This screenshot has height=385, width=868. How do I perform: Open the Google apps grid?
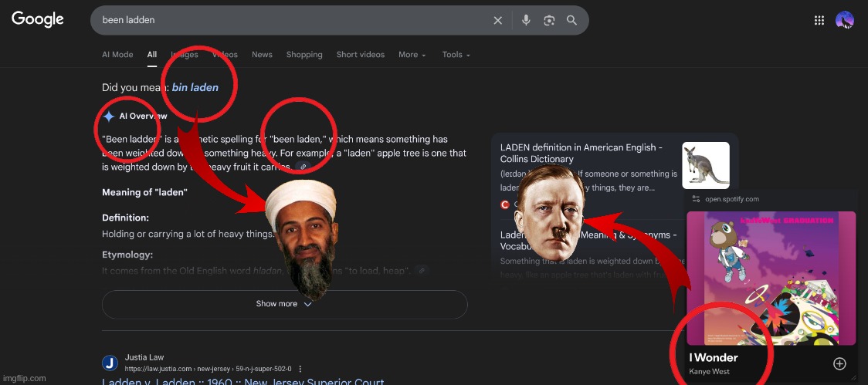[x=819, y=20]
